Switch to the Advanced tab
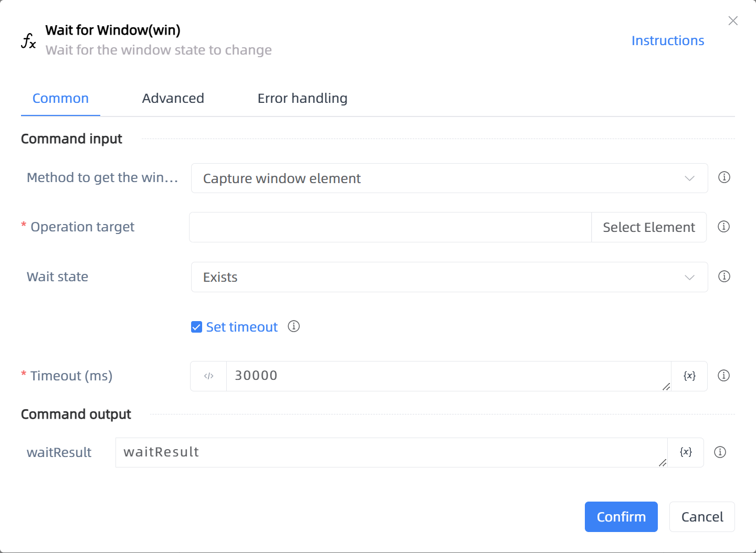Screen dimensions: 756x553 (173, 98)
